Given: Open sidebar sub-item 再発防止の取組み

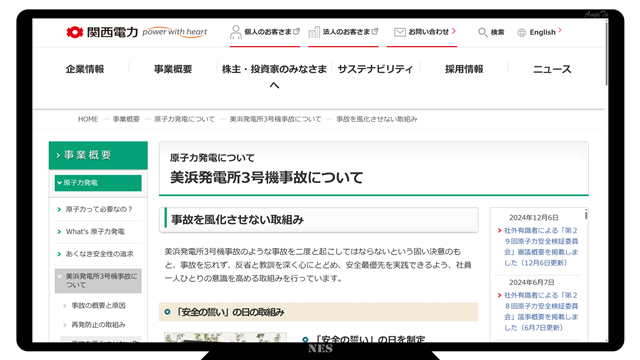Looking at the screenshot, I should click(x=98, y=324).
